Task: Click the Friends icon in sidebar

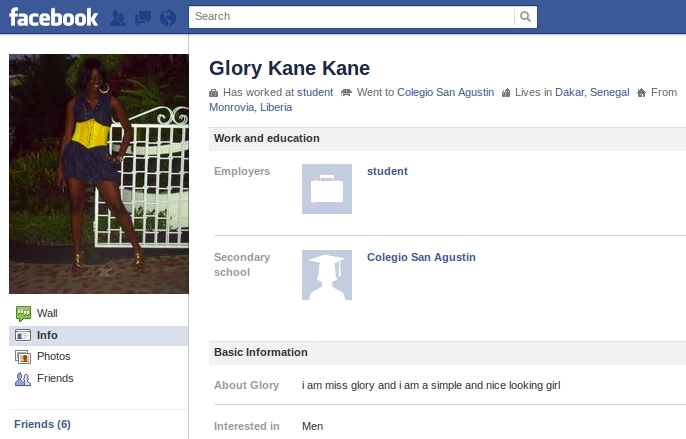Action: 23,379
